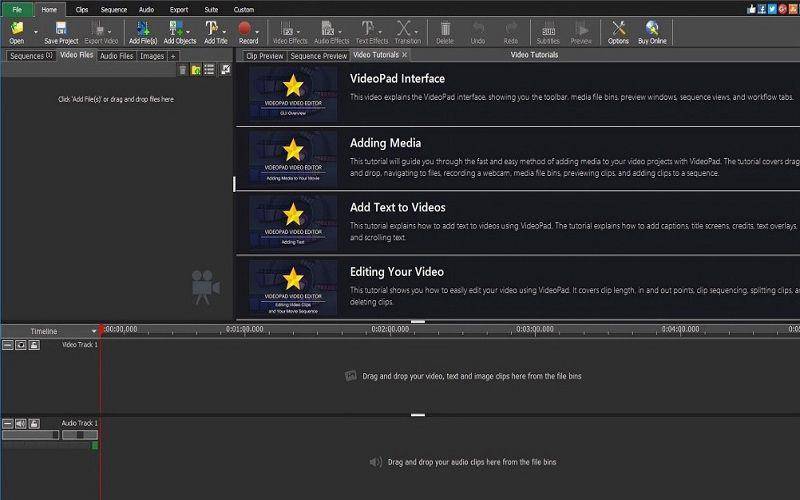Collapse Video Track 1 with minus button
The width and height of the screenshot is (800, 500).
8,345
